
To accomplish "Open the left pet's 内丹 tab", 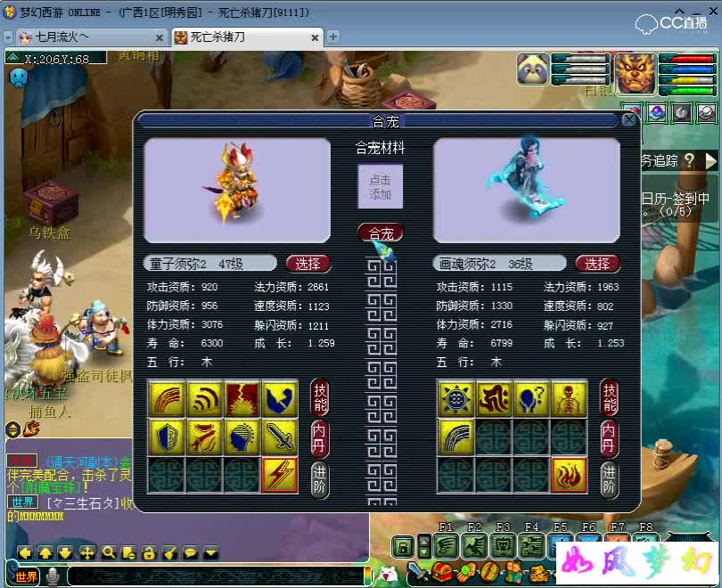I will [320, 438].
